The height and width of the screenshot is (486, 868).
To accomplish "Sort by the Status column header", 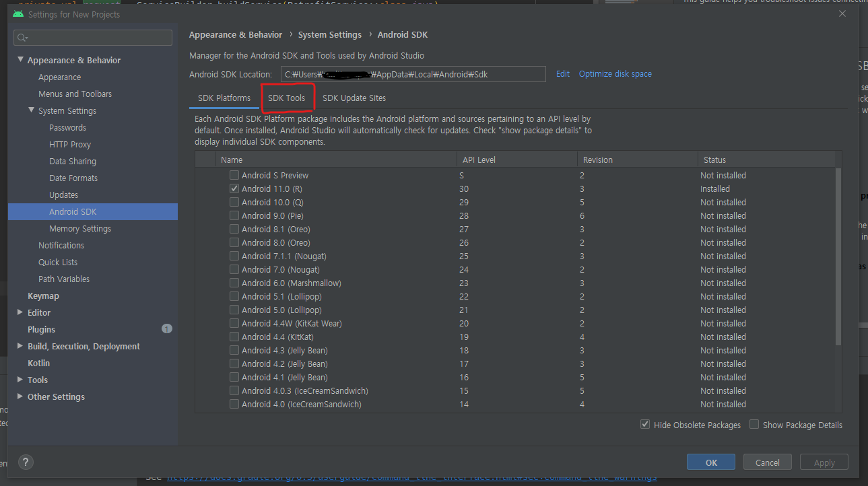I will [x=766, y=160].
